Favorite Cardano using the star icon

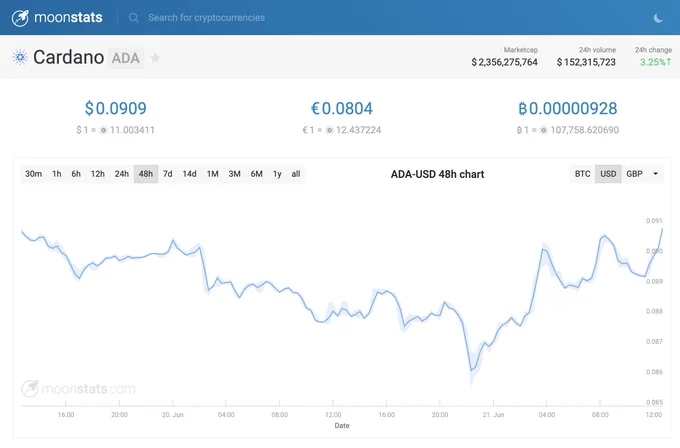pyautogui.click(x=155, y=58)
